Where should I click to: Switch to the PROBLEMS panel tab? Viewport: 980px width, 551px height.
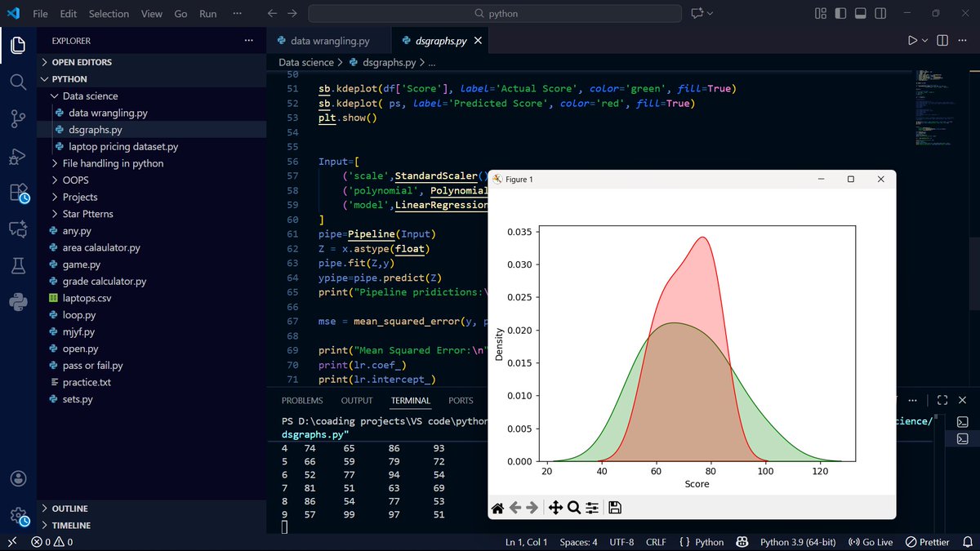point(302,400)
